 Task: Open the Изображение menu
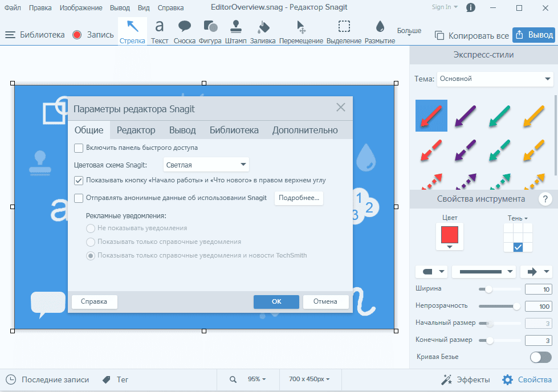coord(81,7)
